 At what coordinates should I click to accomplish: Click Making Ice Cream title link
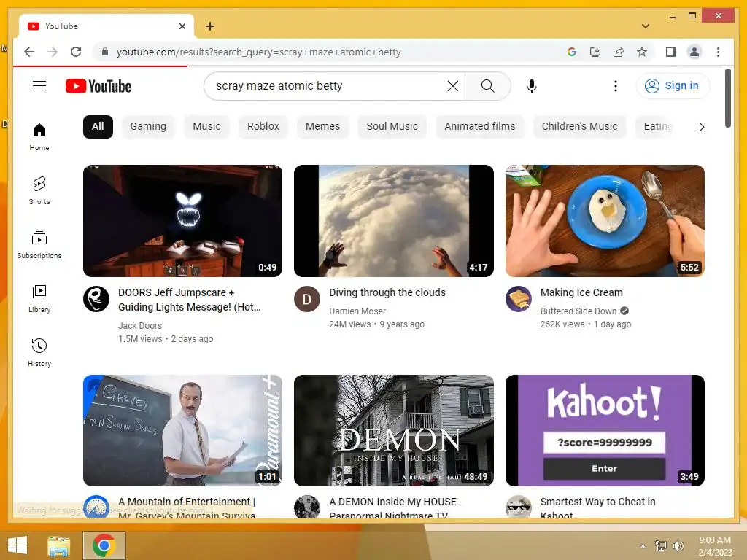pos(581,292)
